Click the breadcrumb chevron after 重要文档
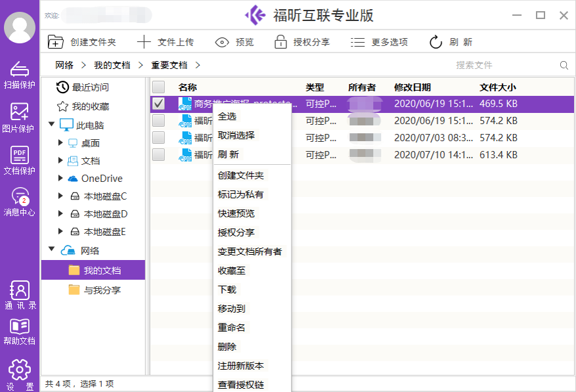576x392 pixels. pos(198,66)
